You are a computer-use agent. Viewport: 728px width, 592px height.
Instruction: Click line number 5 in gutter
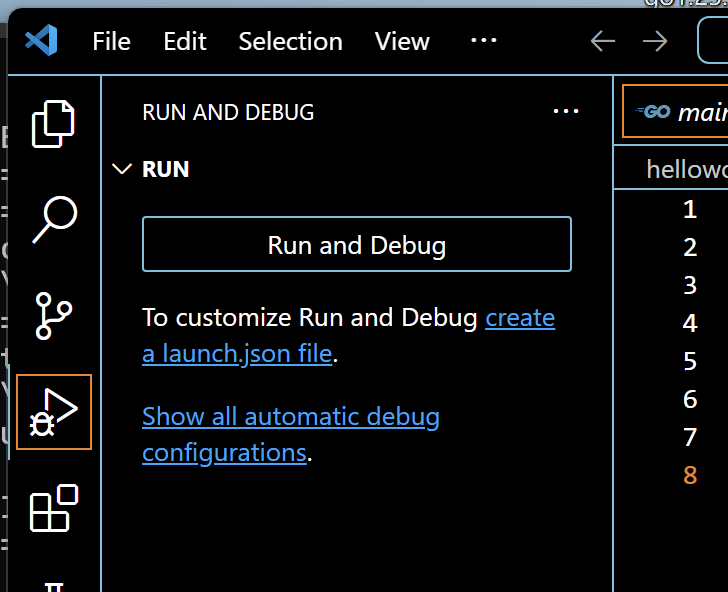pos(690,361)
